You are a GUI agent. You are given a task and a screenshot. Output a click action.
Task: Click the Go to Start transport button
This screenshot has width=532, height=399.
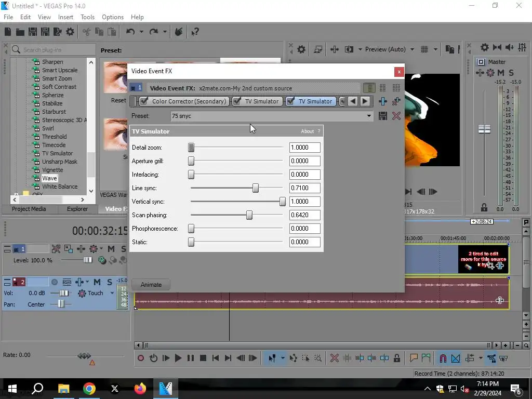point(216,358)
